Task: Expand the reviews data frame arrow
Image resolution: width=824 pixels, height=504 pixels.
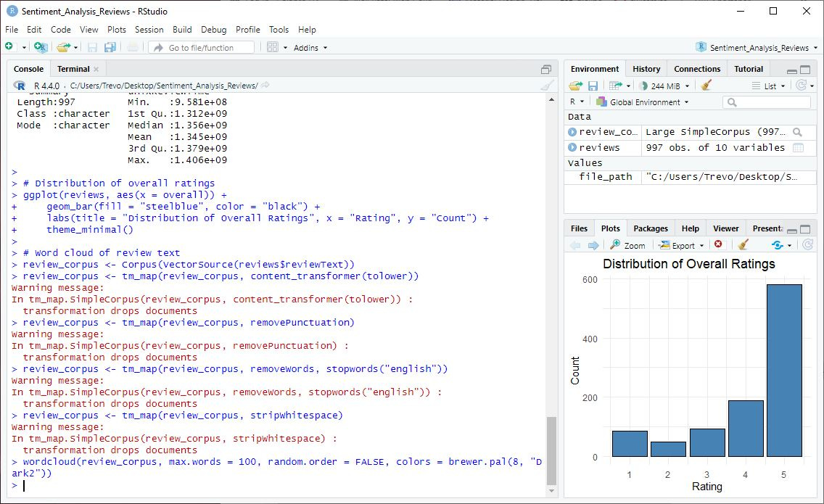Action: (x=572, y=148)
